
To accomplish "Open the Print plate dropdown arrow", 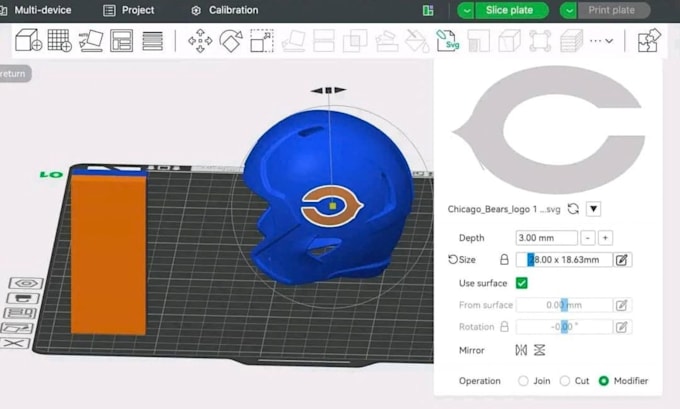I will [x=569, y=10].
